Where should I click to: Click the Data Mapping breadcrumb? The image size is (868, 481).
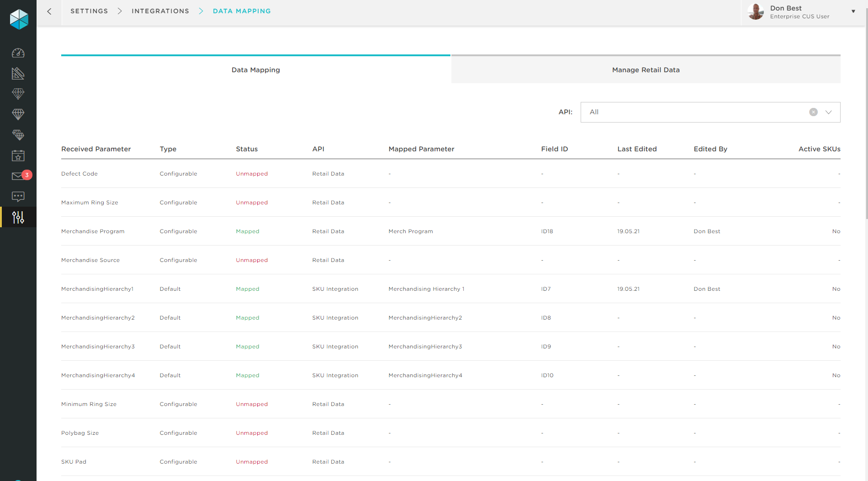pyautogui.click(x=242, y=11)
